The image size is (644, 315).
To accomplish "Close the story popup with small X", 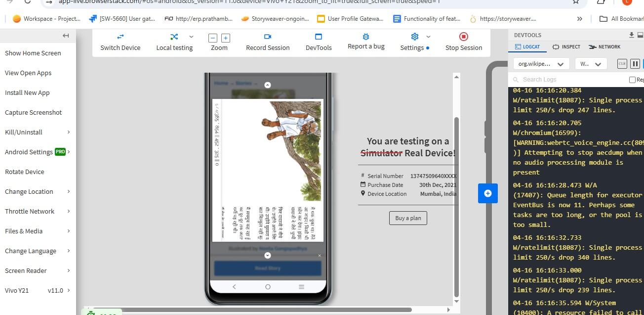I will point(320,256).
